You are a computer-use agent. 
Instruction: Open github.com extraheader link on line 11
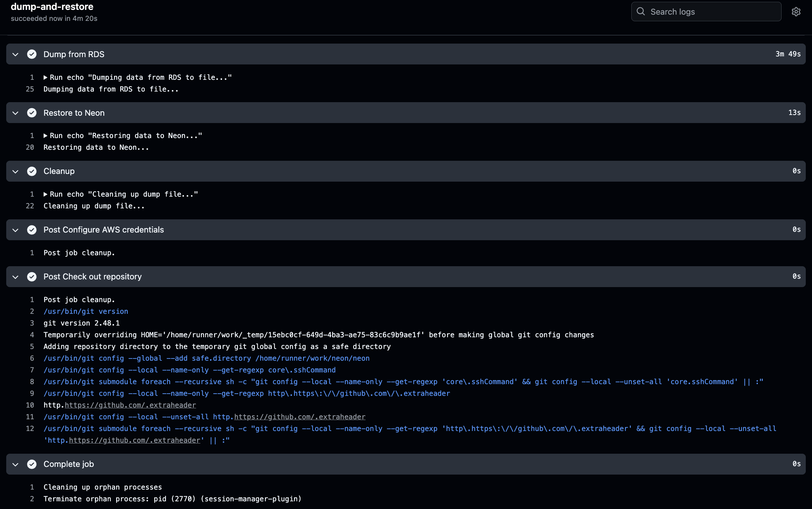300,417
